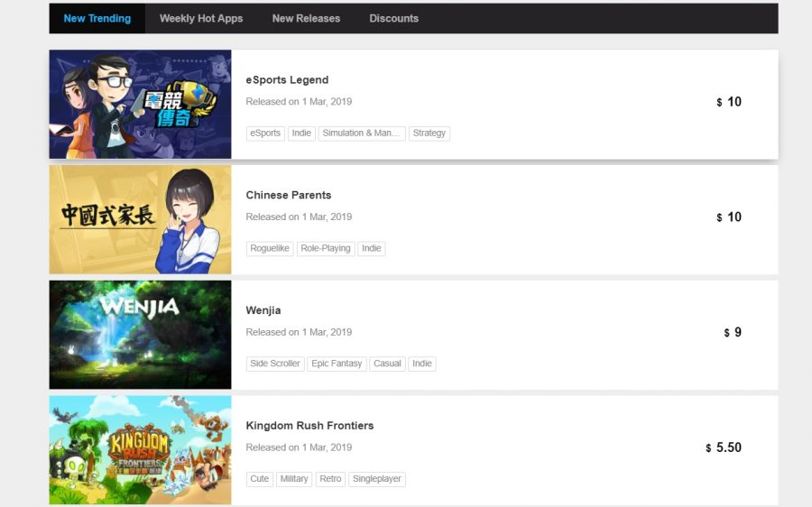The image size is (812, 507).
Task: Select the Roguelike tag
Action: (270, 248)
